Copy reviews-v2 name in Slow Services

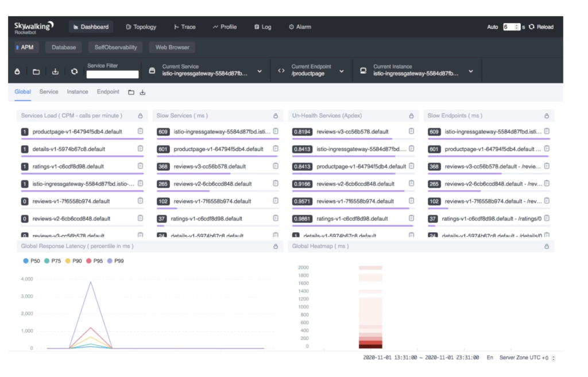(x=276, y=183)
